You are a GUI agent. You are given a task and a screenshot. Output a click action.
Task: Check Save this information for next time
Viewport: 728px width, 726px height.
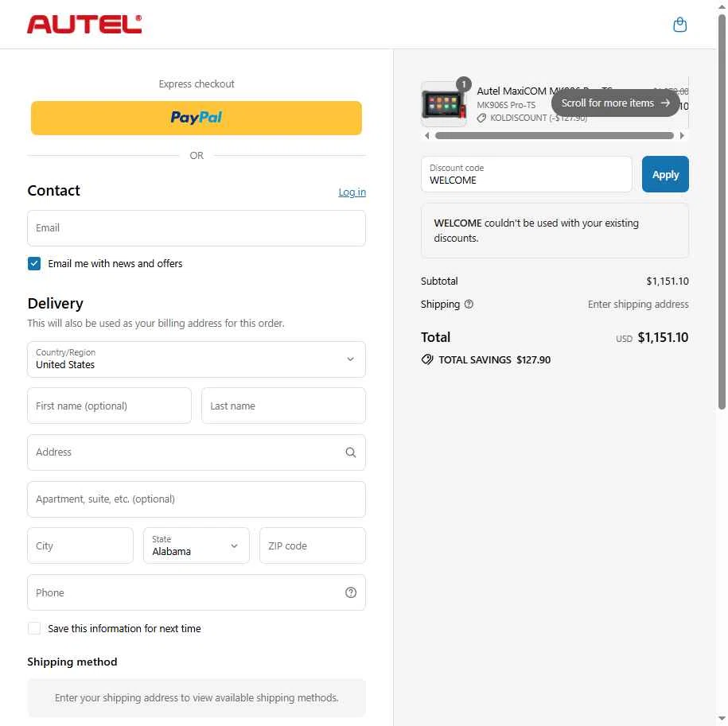(34, 628)
